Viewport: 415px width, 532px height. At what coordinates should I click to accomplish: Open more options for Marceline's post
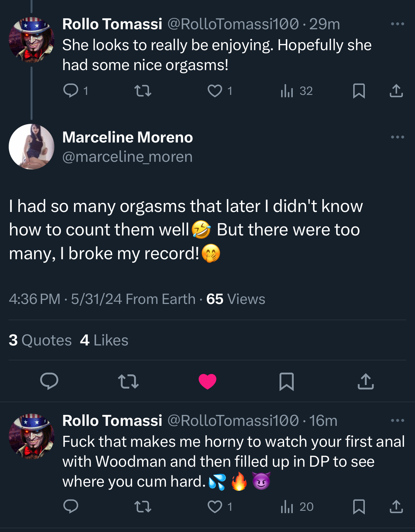(x=397, y=137)
